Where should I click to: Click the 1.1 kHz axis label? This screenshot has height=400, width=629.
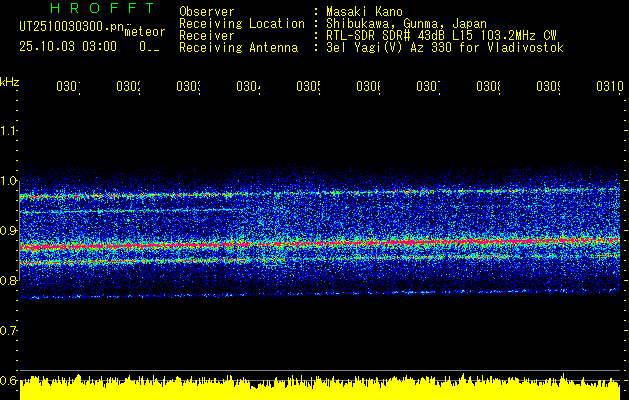8,130
